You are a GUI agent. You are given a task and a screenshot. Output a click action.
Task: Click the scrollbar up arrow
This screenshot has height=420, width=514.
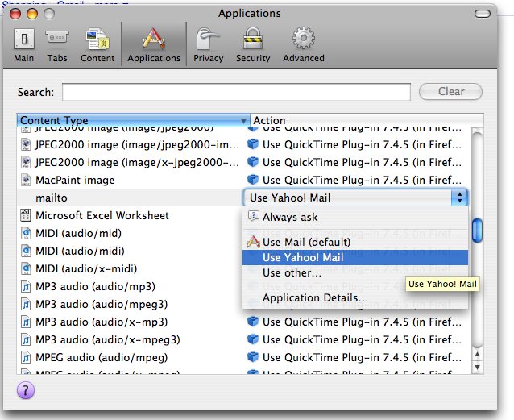(x=477, y=355)
